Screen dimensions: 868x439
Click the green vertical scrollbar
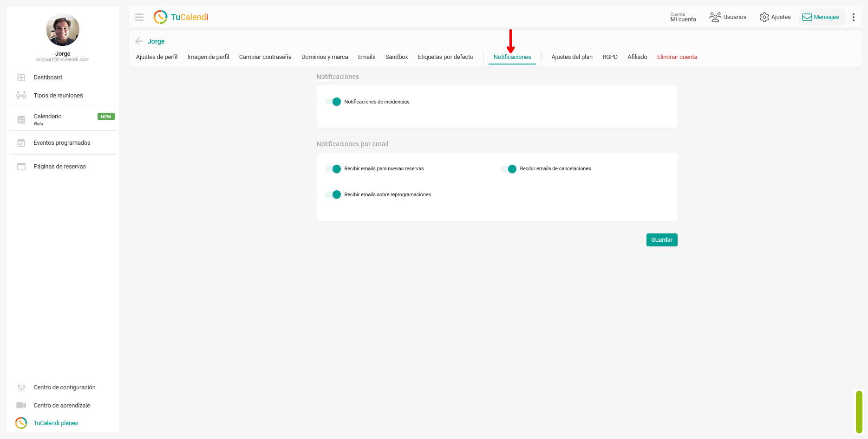tap(859, 412)
